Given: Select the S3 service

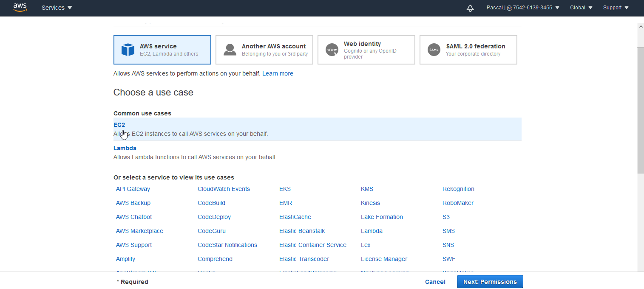Looking at the screenshot, I should coord(446,217).
